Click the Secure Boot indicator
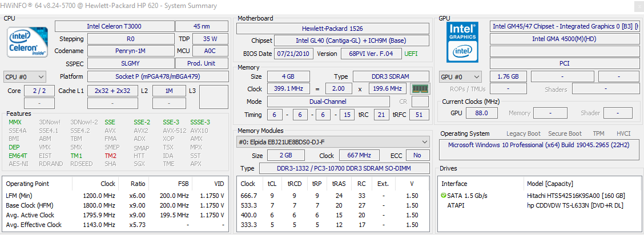 coord(565,133)
